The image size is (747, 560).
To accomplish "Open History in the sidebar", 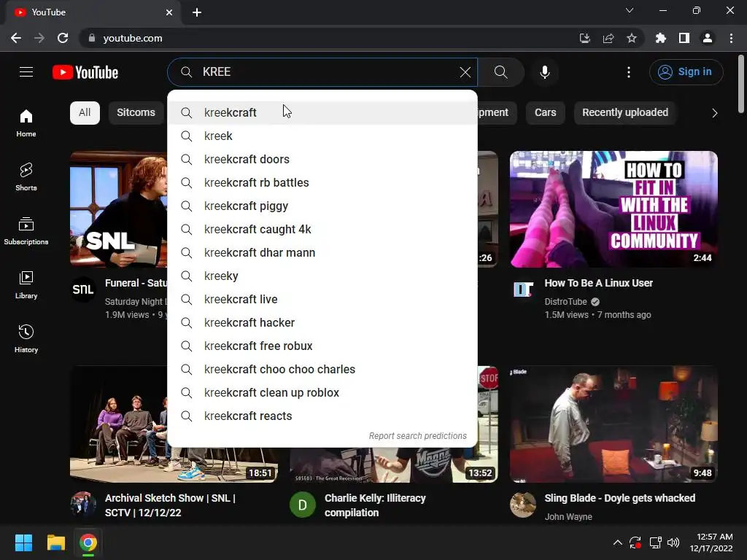I will (26, 338).
